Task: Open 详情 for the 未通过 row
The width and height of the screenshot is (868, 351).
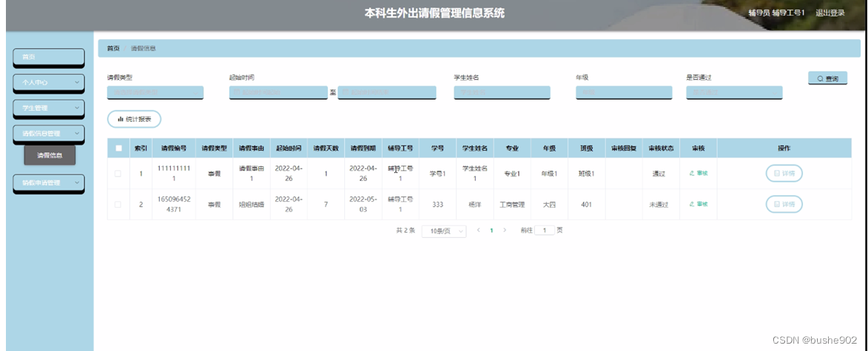Action: click(x=784, y=205)
